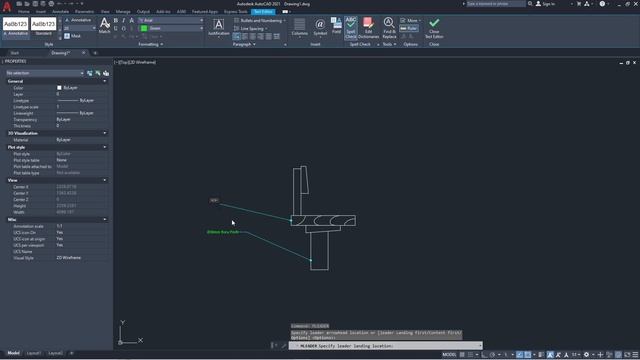
Task: Expand the Paragraph panel
Action: pyautogui.click(x=244, y=44)
